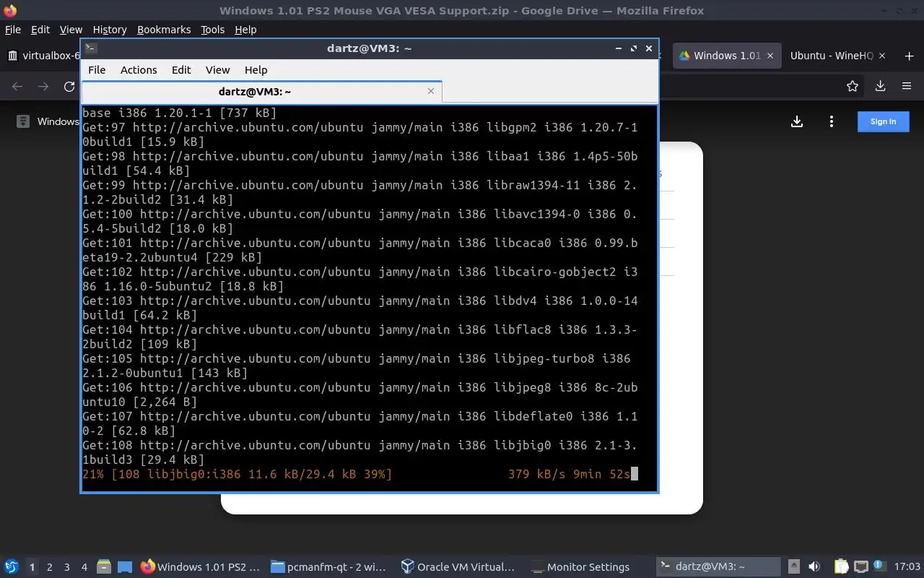This screenshot has height=578, width=924.
Task: Open Firefox History menu
Action: pos(110,30)
